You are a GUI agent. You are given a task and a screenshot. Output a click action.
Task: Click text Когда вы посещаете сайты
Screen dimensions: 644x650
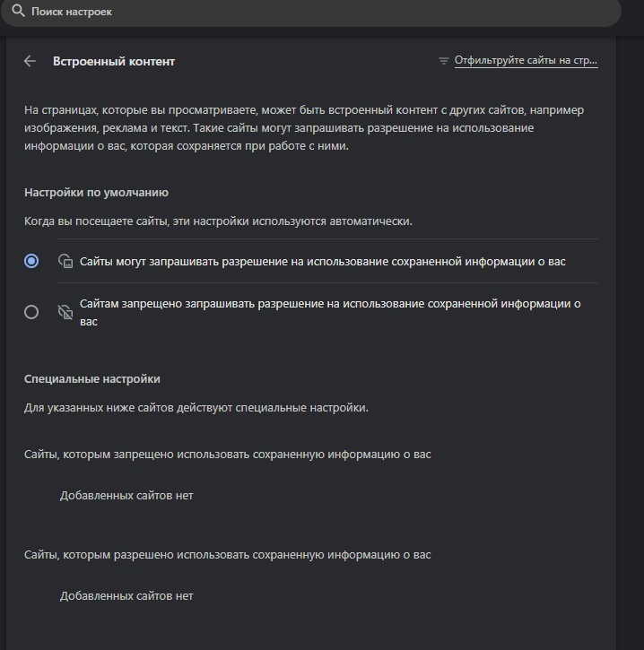coord(218,221)
